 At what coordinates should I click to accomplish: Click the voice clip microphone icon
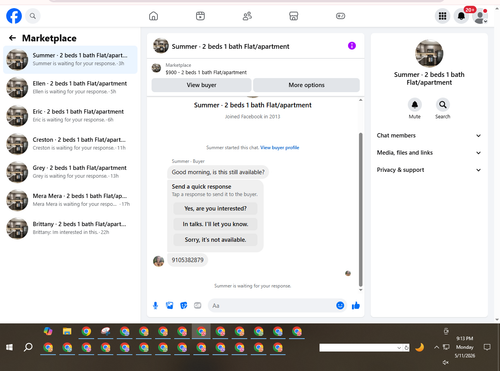(x=155, y=305)
